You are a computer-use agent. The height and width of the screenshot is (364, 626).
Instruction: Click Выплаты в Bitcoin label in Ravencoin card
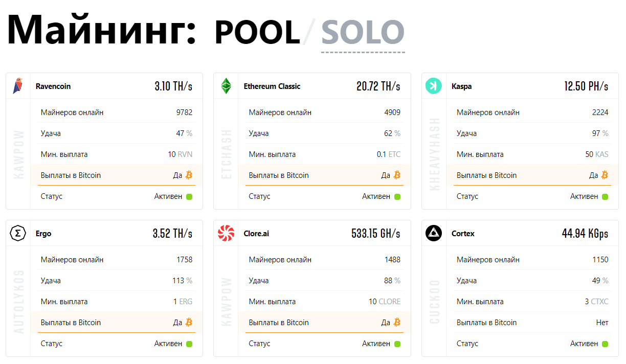71,175
